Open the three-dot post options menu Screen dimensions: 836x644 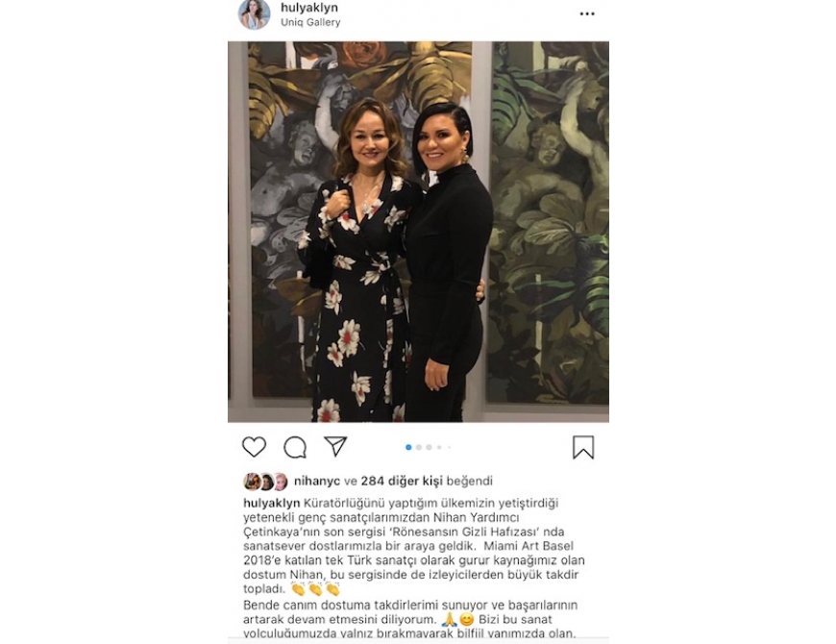coord(587,13)
